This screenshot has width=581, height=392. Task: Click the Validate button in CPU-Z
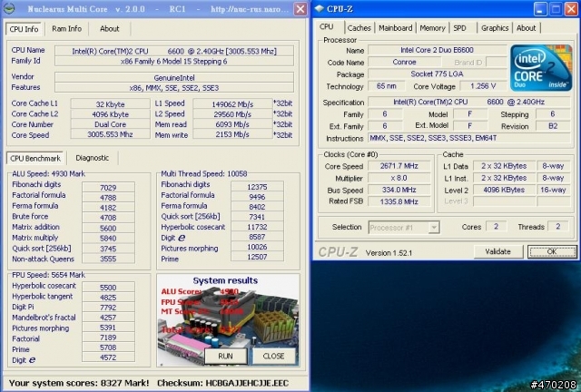point(498,251)
